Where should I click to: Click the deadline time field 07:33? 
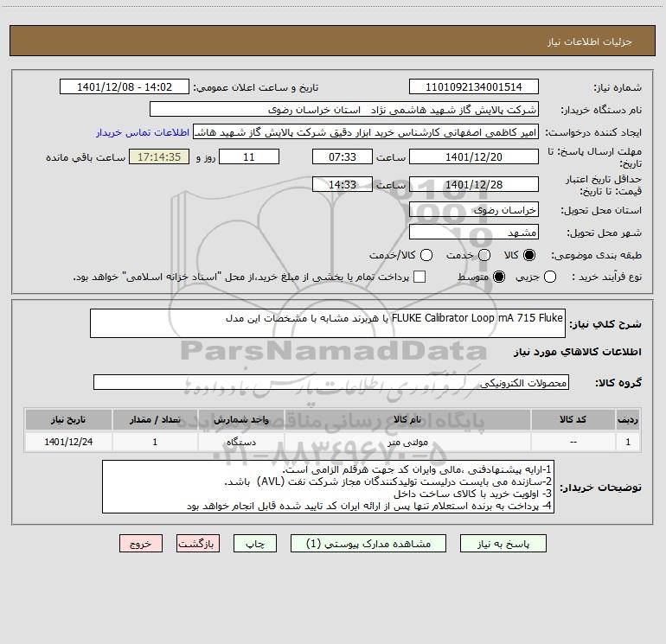(x=343, y=156)
